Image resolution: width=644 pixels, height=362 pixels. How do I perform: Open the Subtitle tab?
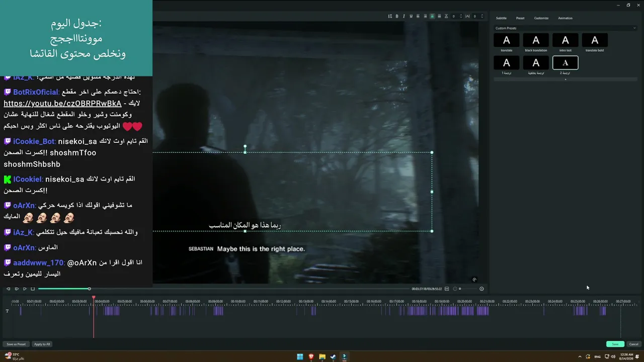[x=501, y=18]
